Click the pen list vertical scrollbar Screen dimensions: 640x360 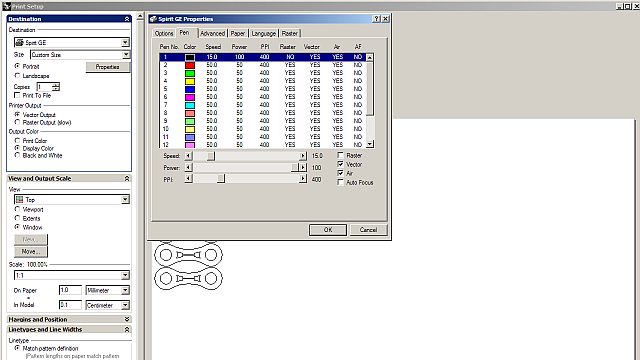click(369, 101)
